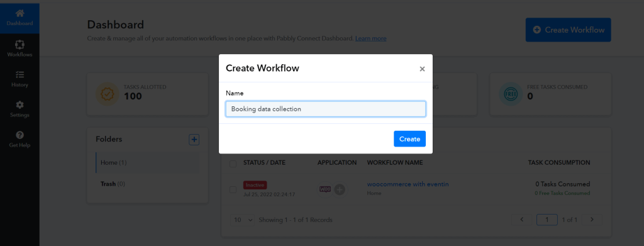Close the Create Workflow dialog
644x246 pixels.
[x=422, y=69]
